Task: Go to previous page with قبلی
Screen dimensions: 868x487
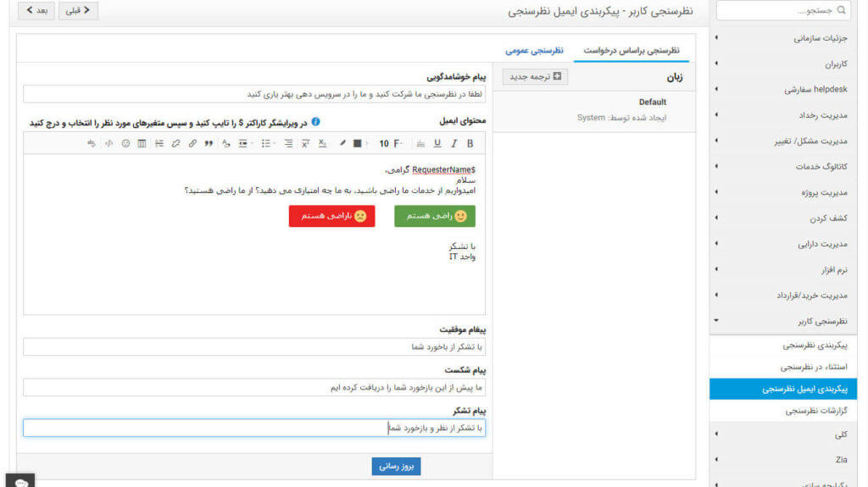Action: click(x=78, y=10)
